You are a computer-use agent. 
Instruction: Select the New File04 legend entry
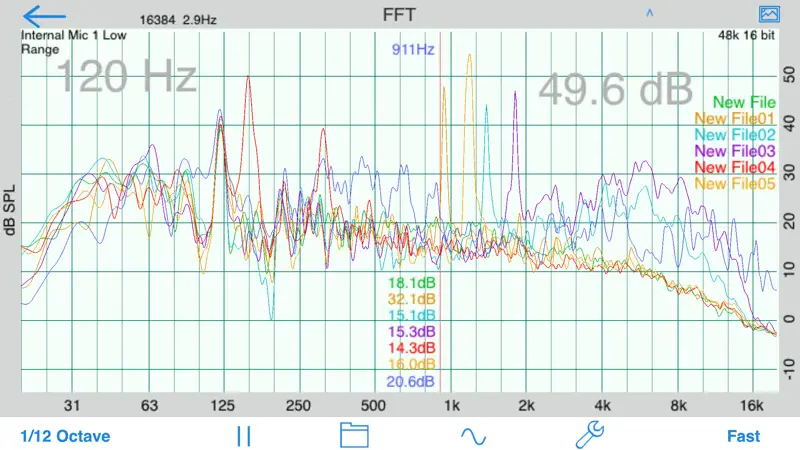(x=735, y=167)
